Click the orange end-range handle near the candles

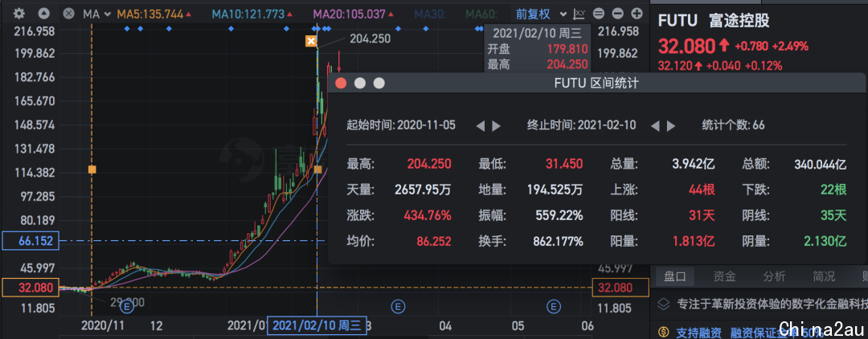[x=317, y=169]
